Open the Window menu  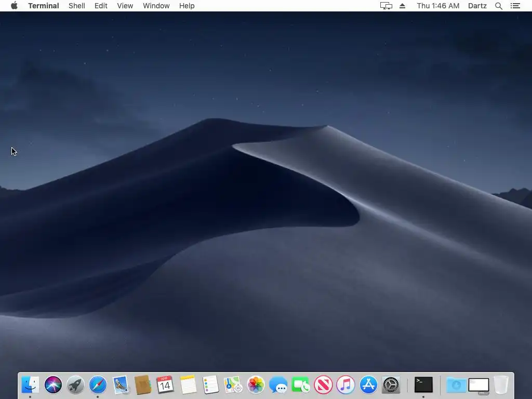click(x=156, y=6)
